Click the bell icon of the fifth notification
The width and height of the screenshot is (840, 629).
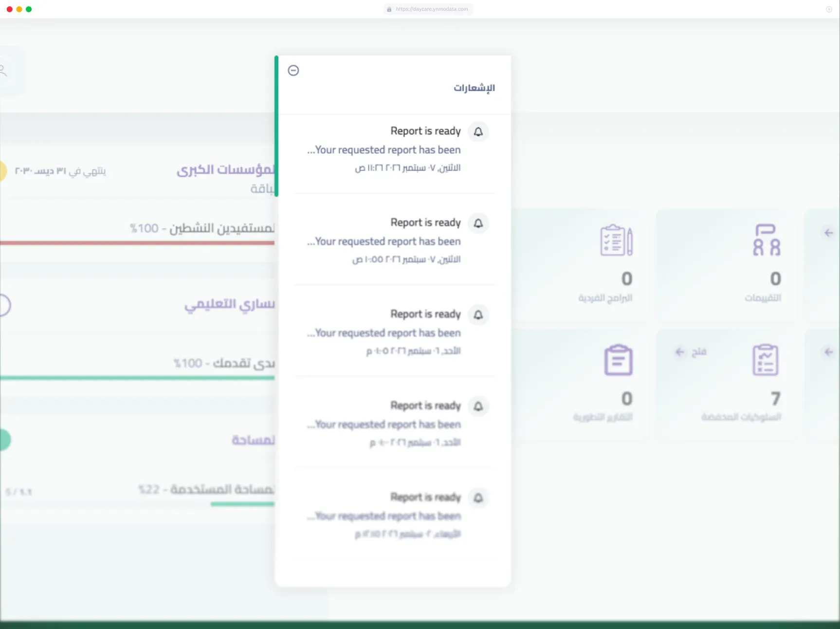(x=478, y=498)
